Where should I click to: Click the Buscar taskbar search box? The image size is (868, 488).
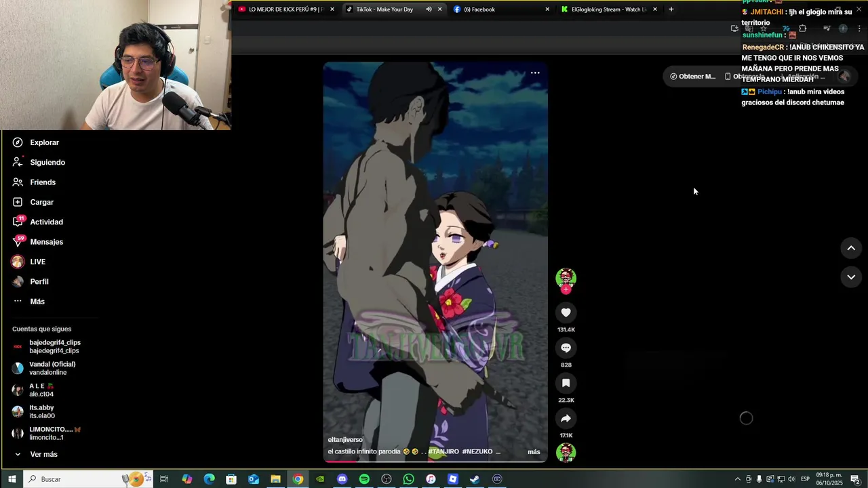tap(88, 479)
